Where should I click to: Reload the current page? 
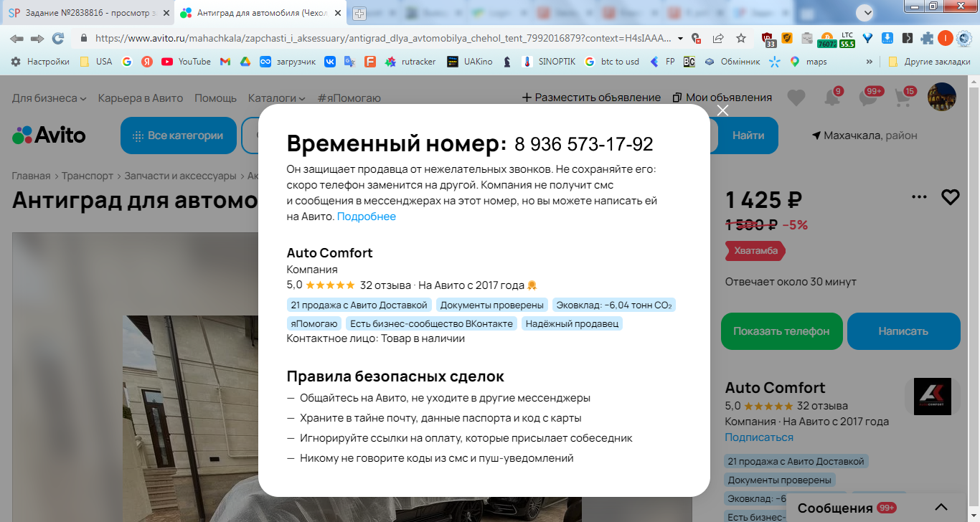[58, 38]
